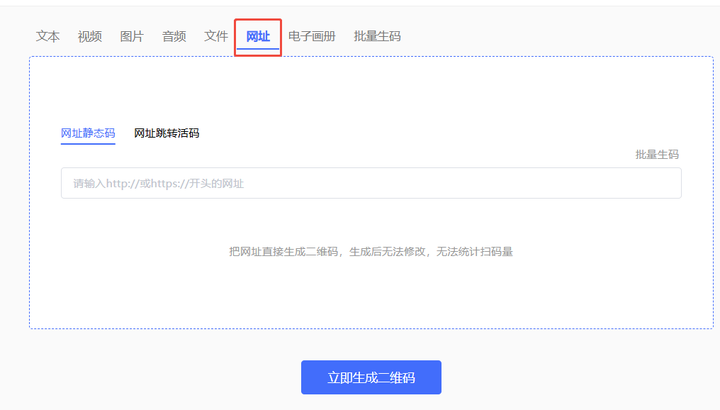This screenshot has height=410, width=720.
Task: Open the 文件 tab
Action: click(216, 36)
